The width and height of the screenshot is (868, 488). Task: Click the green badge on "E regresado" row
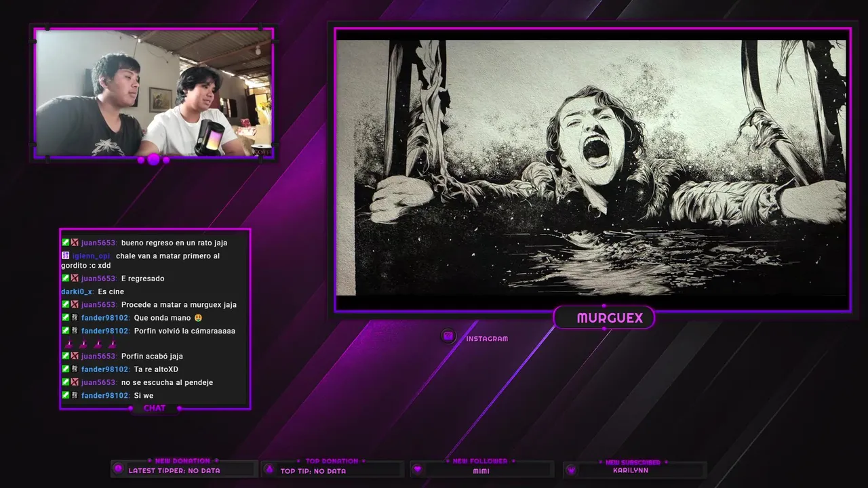pos(66,278)
